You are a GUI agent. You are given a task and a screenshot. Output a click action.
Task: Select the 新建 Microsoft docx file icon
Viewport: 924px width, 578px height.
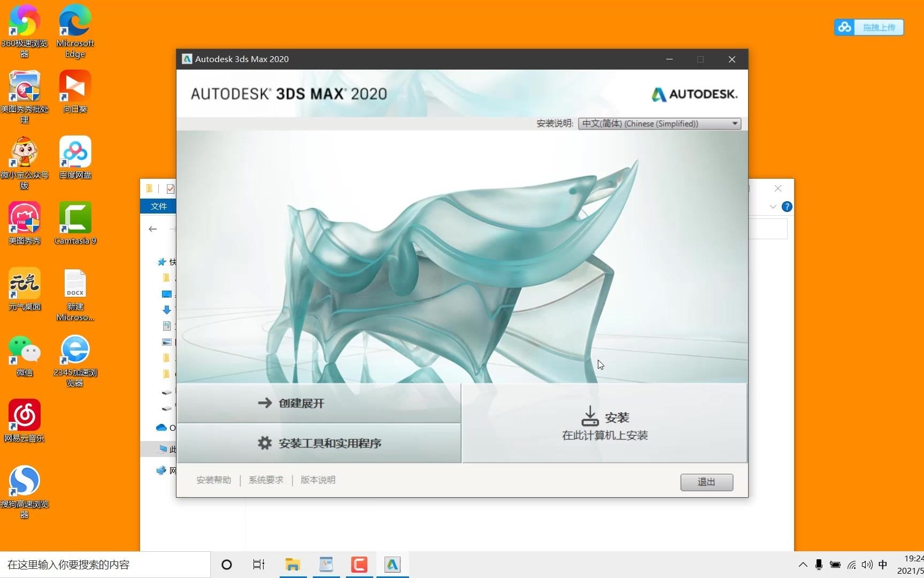pos(75,294)
